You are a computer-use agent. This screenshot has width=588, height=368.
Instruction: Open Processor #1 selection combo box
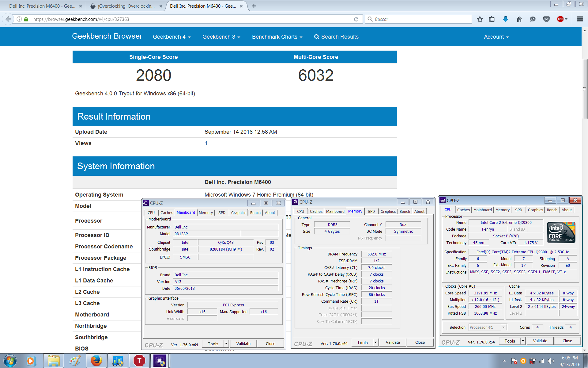488,327
